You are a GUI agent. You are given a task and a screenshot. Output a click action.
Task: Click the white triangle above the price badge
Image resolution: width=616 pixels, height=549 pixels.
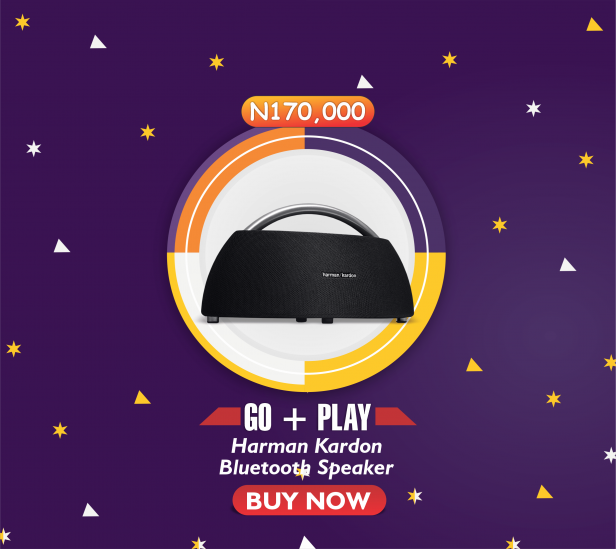coord(365,82)
